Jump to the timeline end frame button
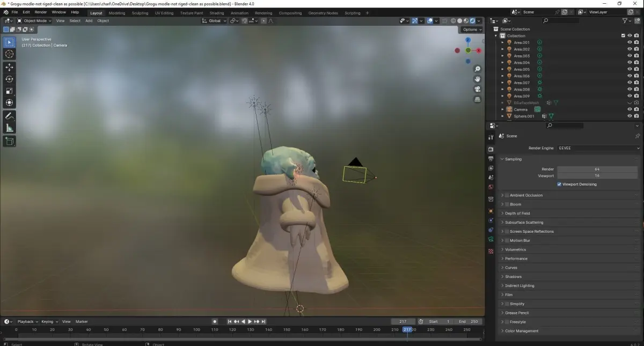This screenshot has height=346, width=644. tap(264, 322)
